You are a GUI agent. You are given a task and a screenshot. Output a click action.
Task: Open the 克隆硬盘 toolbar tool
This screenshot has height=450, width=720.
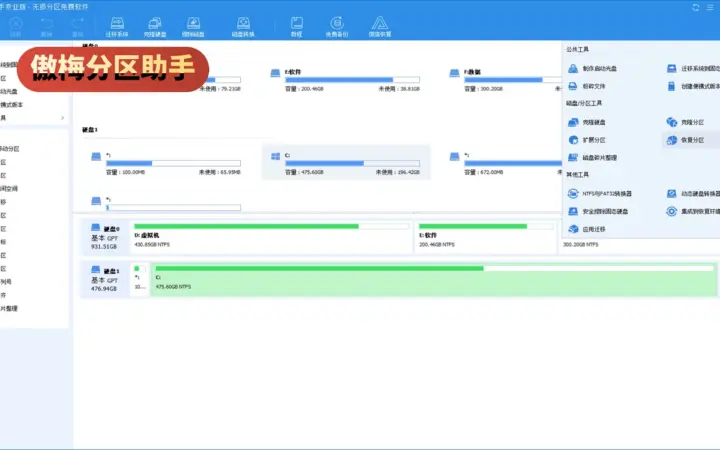coord(155,27)
